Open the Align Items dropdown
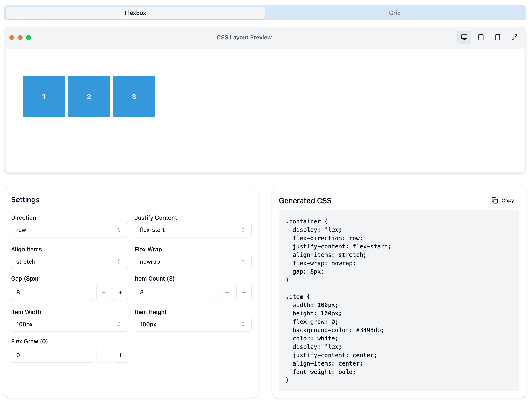The image size is (532, 405). 69,262
